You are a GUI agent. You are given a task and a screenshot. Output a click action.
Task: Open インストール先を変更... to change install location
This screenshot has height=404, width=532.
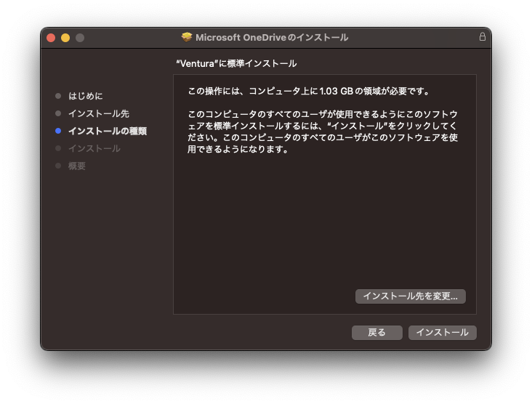coord(410,296)
